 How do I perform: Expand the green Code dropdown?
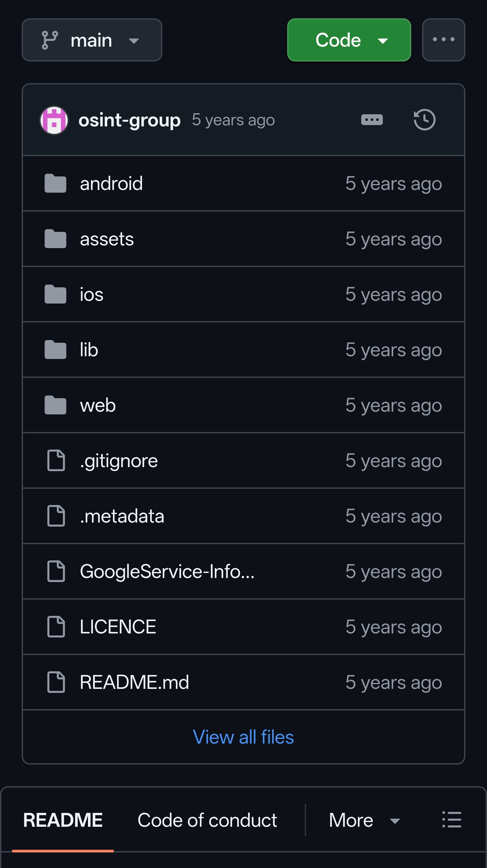349,40
